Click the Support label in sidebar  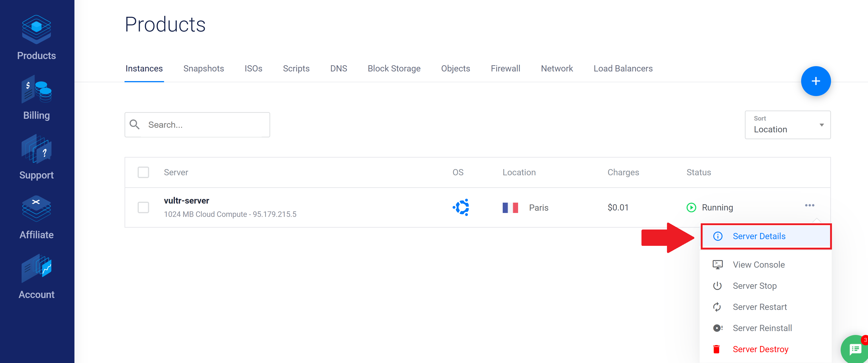click(x=36, y=175)
